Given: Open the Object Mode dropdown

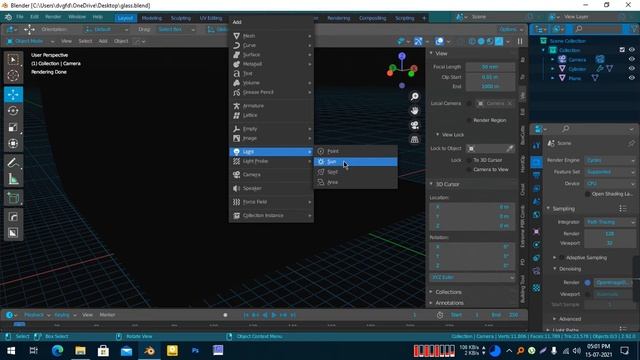Looking at the screenshot, I should 30,41.
